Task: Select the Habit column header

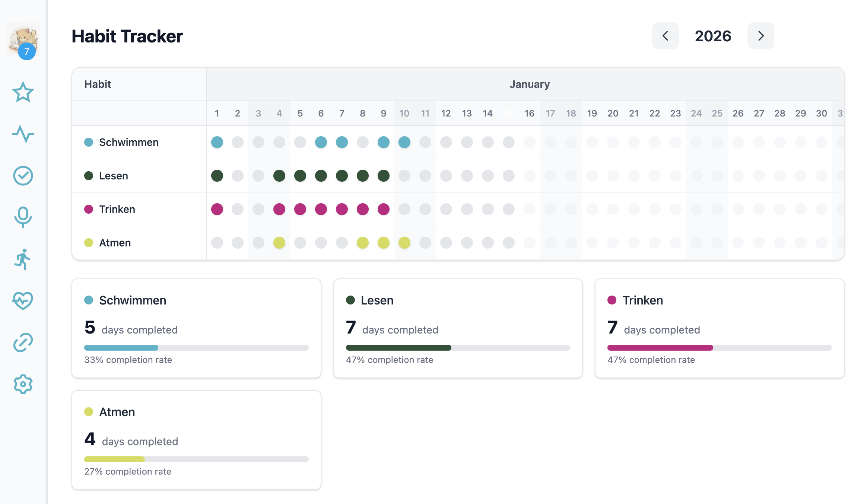Action: coord(98,84)
